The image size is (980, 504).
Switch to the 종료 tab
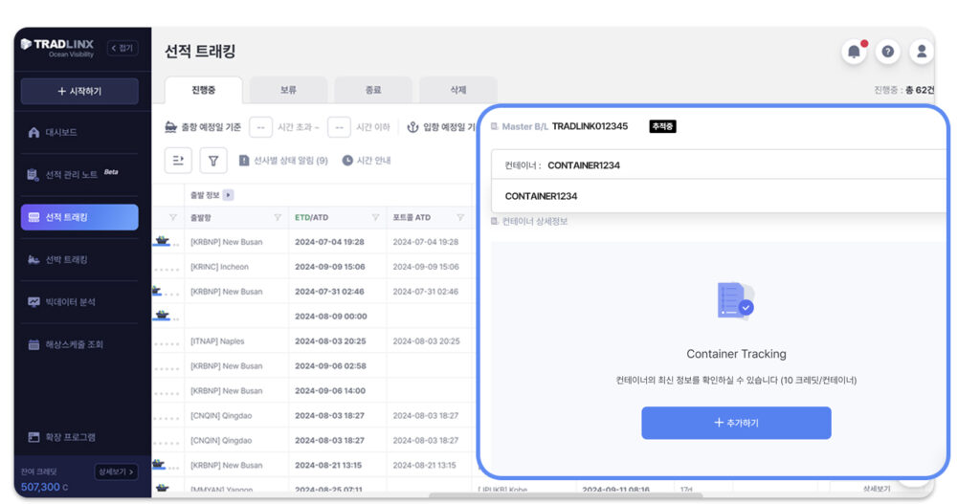point(373,91)
